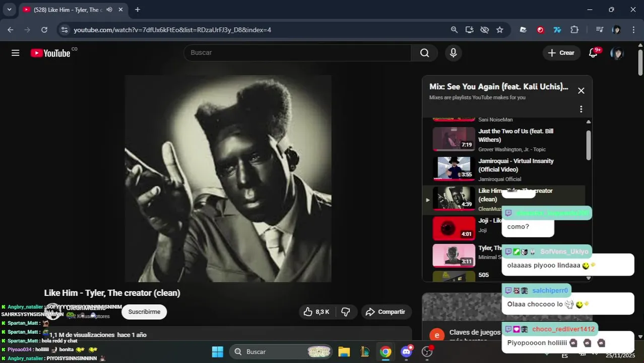Select the Like Him YouTube browser tab
The width and height of the screenshot is (644, 363).
(68, 10)
